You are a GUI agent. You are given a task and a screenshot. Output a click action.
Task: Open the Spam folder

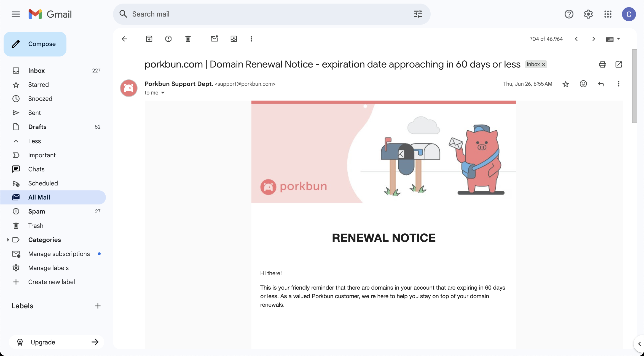coord(36,211)
